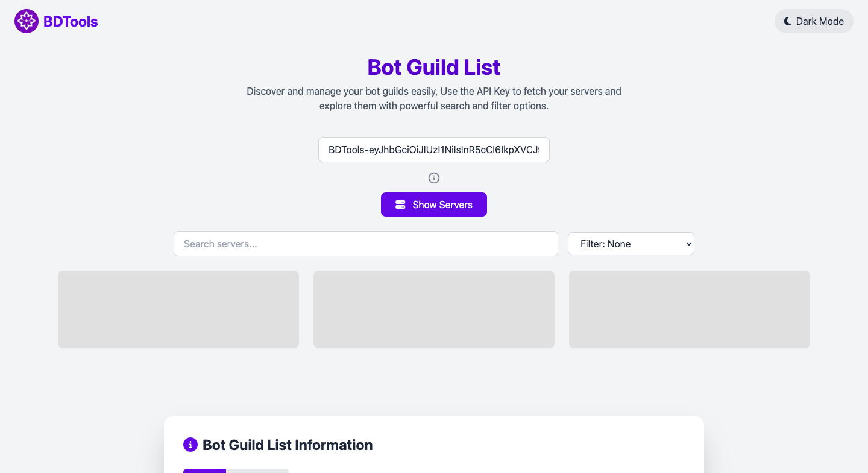868x473 pixels.
Task: Toggle Dark Mode on
Action: pos(814,21)
